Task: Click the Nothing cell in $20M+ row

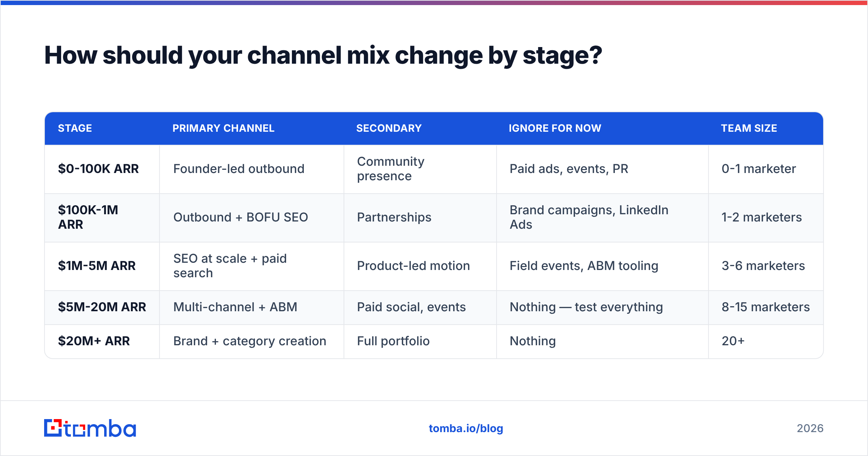Action: 603,341
